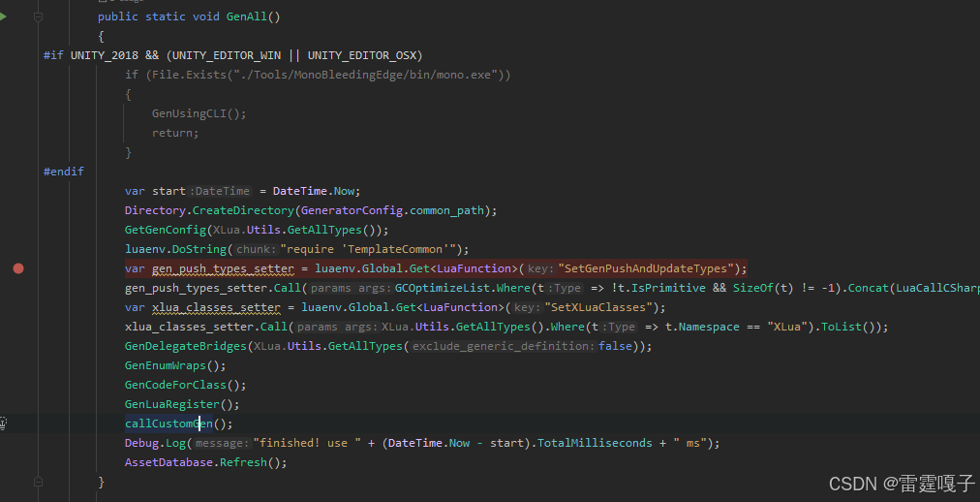Click the GenAll method name
The image size is (980, 502).
[246, 16]
